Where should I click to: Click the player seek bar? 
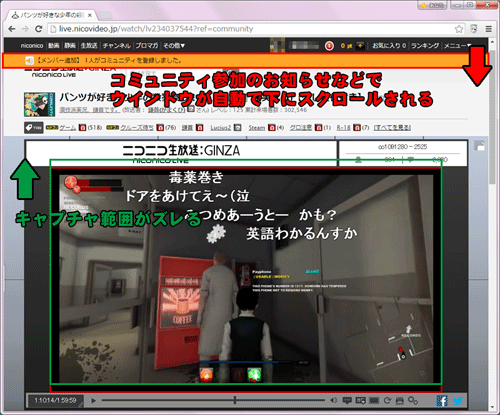(213, 400)
